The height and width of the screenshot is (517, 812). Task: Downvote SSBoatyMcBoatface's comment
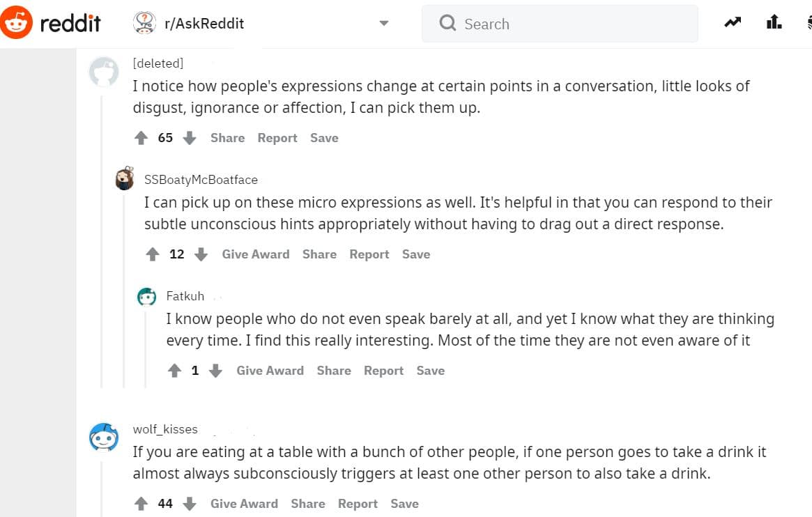coord(201,254)
